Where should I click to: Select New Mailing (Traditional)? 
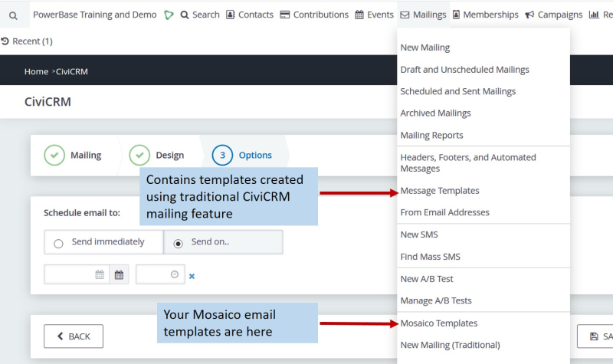[x=450, y=345]
